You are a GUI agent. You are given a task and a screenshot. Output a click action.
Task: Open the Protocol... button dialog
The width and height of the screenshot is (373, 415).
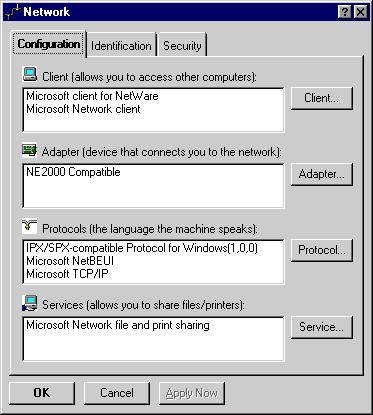(322, 250)
